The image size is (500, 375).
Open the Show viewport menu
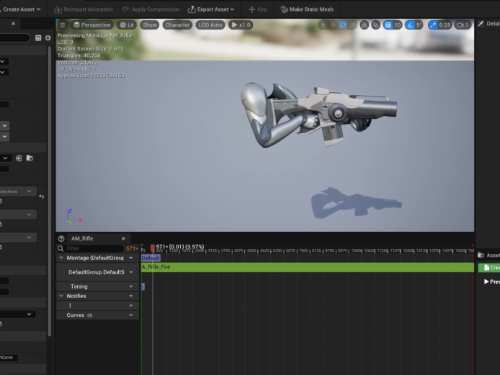point(149,25)
